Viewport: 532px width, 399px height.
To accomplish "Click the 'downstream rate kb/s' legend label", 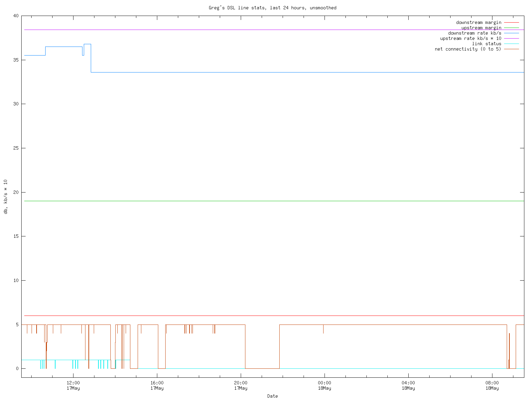I will click(474, 33).
